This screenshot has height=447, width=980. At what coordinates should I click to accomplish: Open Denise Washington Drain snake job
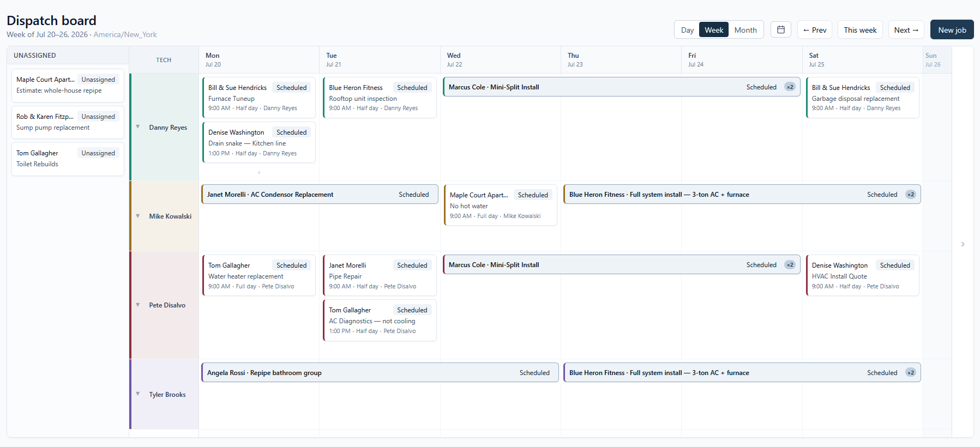(x=259, y=142)
